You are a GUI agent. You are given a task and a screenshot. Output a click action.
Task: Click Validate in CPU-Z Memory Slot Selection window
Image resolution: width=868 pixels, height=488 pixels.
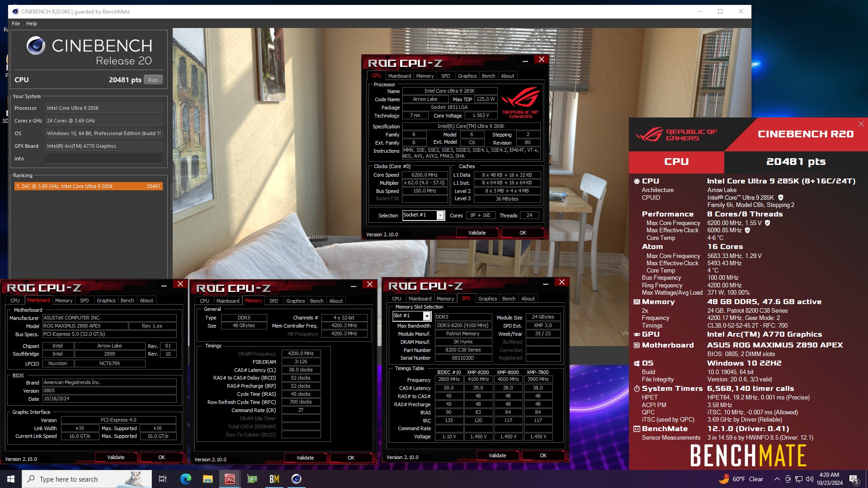point(497,455)
